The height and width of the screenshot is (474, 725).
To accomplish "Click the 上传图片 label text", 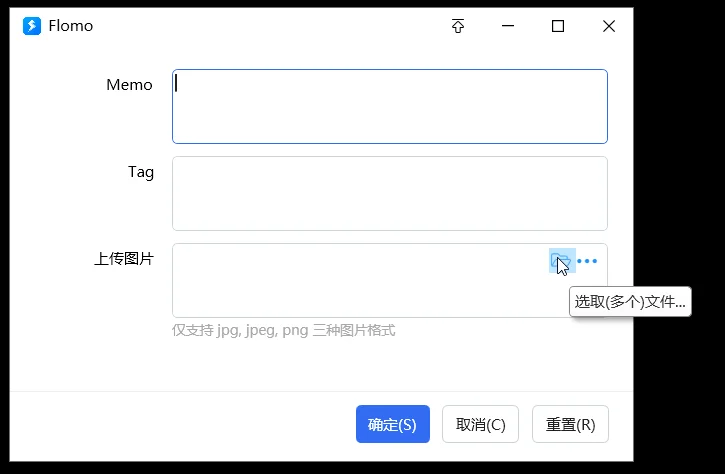I will coord(124,259).
